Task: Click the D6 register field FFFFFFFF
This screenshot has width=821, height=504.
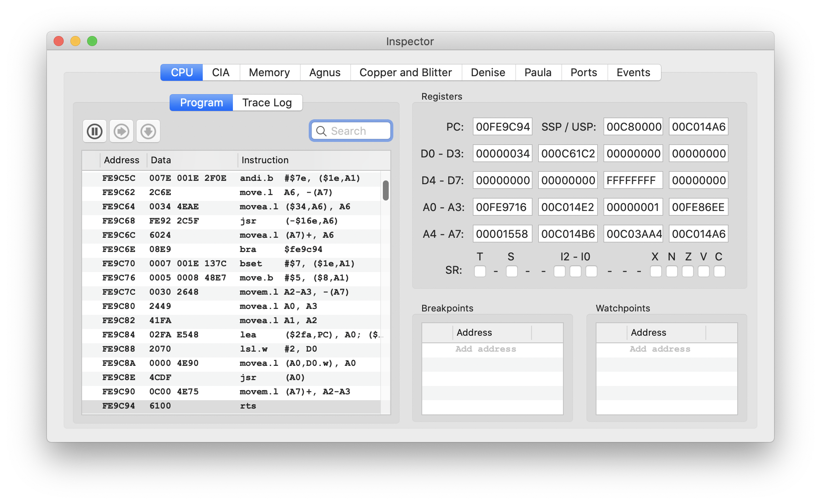Action: [x=633, y=180]
